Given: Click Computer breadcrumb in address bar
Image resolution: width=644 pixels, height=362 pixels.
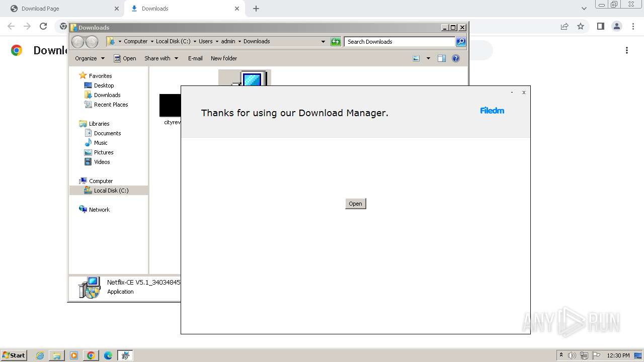Looking at the screenshot, I should pyautogui.click(x=135, y=41).
